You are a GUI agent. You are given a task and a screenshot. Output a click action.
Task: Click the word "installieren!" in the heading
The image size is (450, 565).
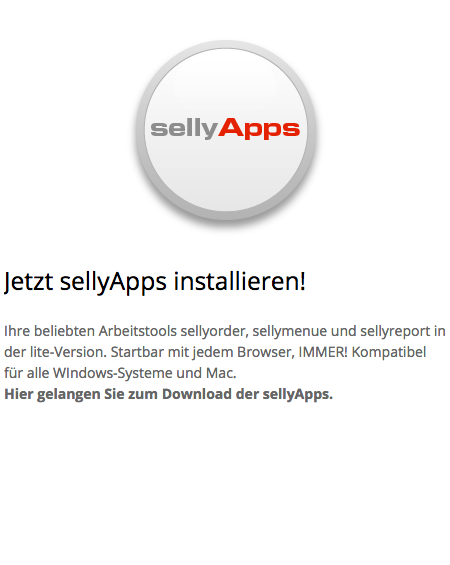tap(240, 281)
